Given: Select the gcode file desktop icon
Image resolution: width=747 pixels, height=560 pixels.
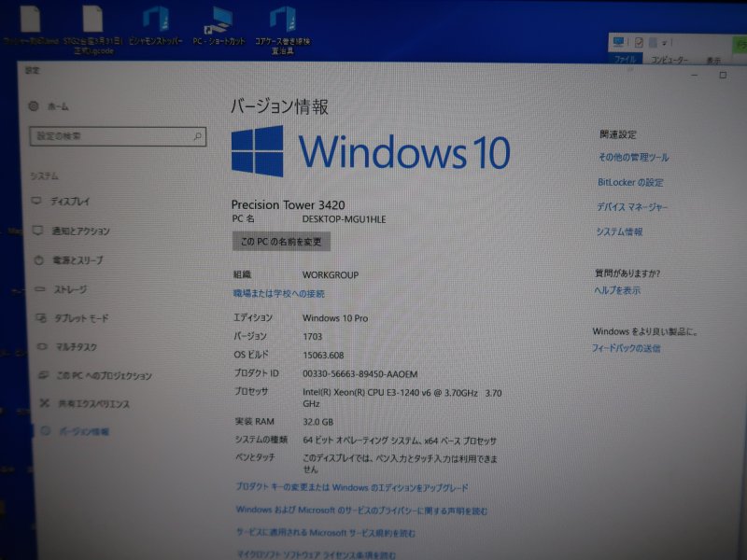Looking at the screenshot, I should point(92,30).
